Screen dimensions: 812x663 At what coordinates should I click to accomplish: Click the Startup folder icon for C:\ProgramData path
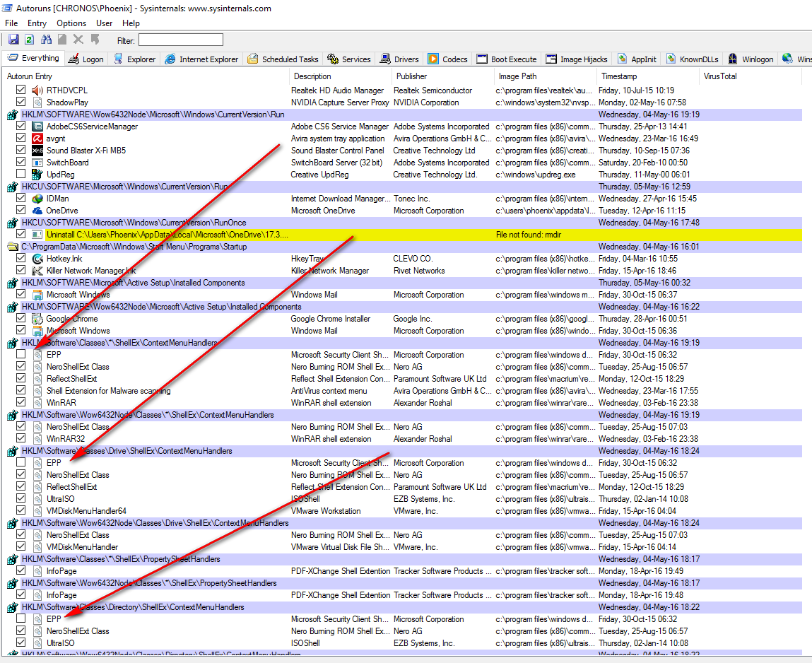tap(13, 247)
